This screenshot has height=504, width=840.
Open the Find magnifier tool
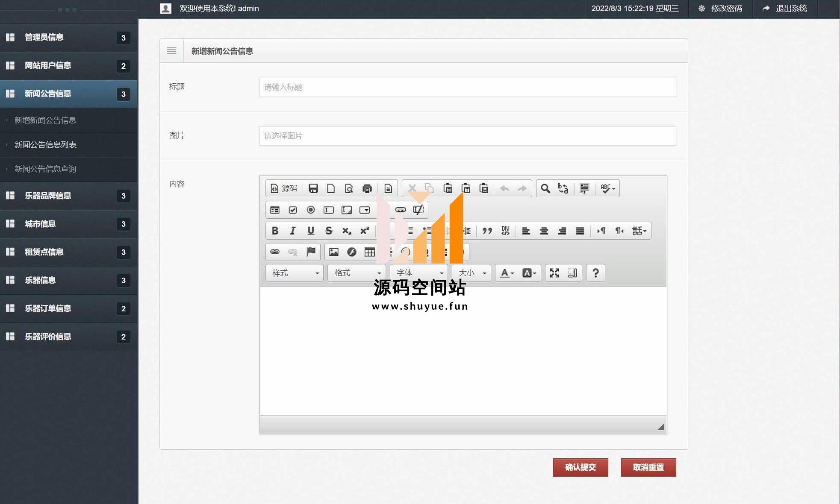(x=545, y=188)
